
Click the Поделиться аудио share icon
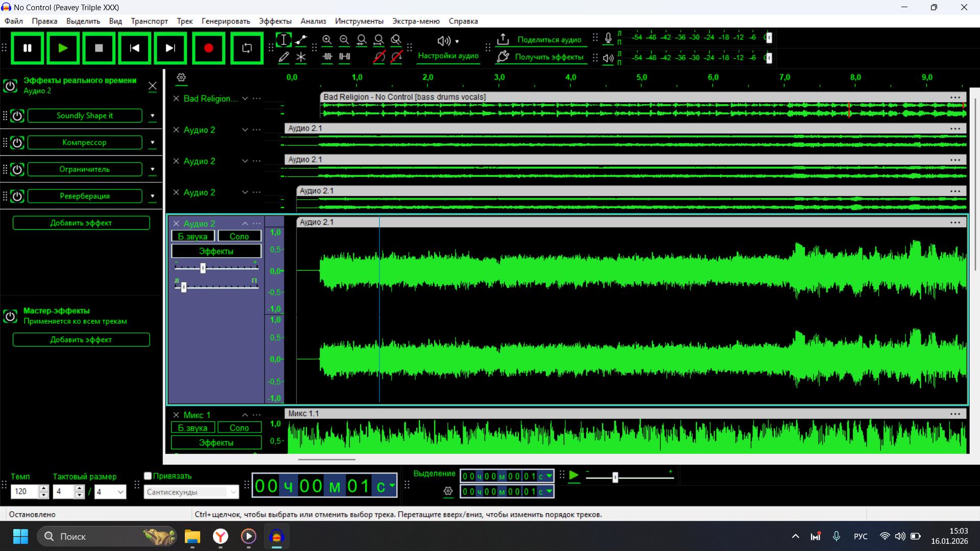[x=503, y=39]
